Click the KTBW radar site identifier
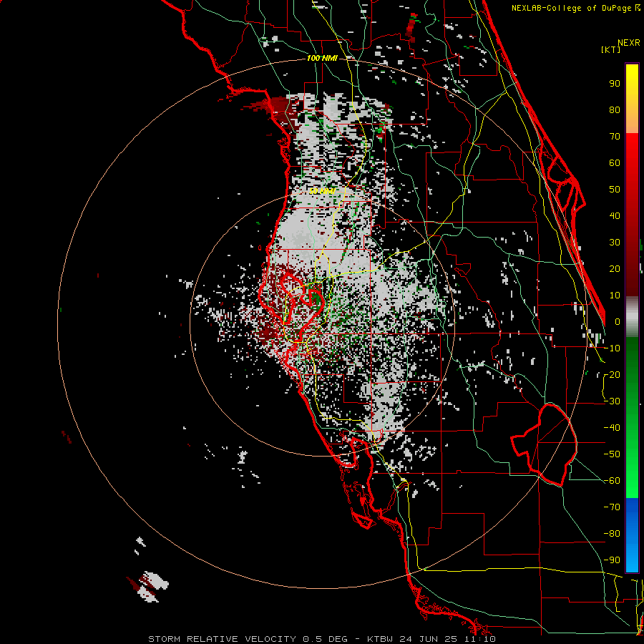 [381, 639]
